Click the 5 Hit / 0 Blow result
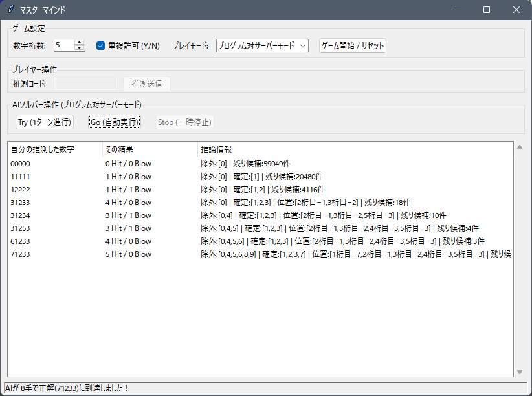 tap(128, 254)
